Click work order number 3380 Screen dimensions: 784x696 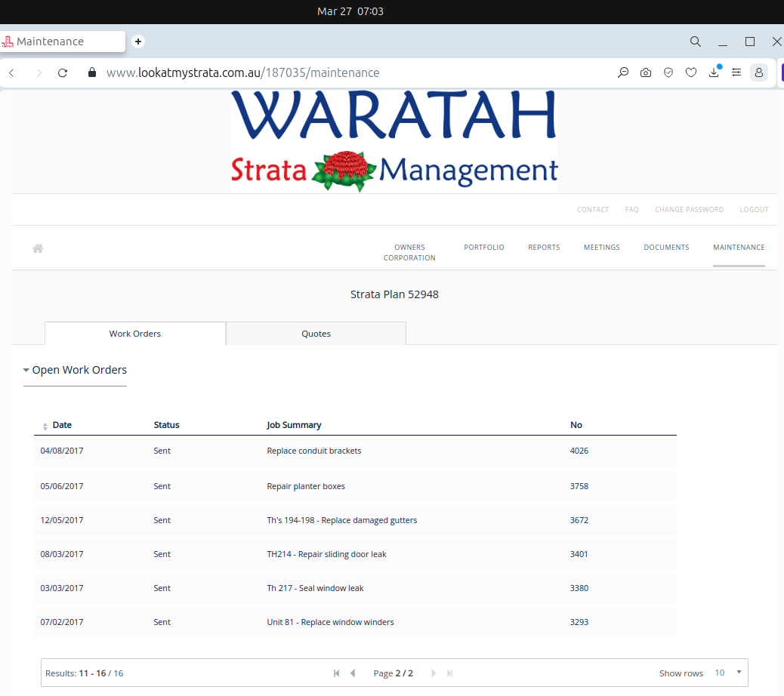click(x=579, y=588)
